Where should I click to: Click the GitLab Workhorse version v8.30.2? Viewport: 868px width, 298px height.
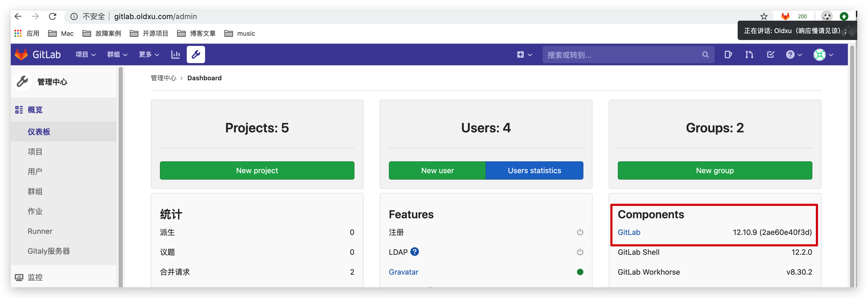799,272
